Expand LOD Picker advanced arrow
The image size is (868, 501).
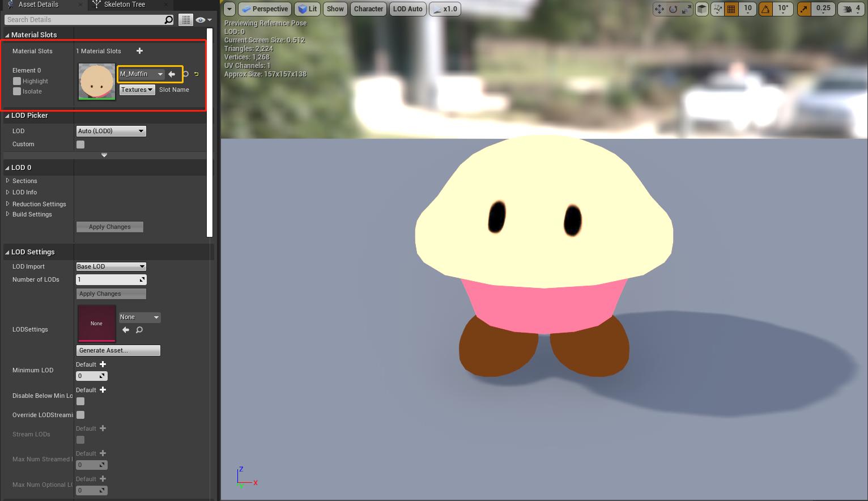(104, 155)
